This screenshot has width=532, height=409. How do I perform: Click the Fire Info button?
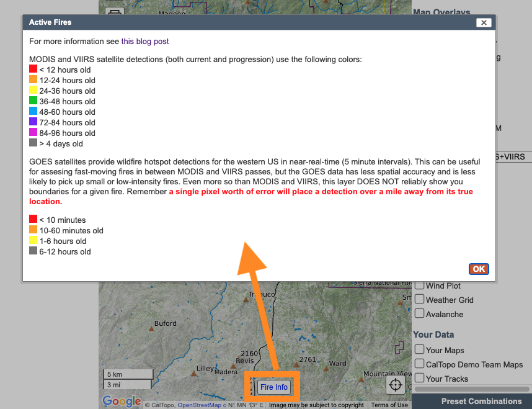pos(273,387)
